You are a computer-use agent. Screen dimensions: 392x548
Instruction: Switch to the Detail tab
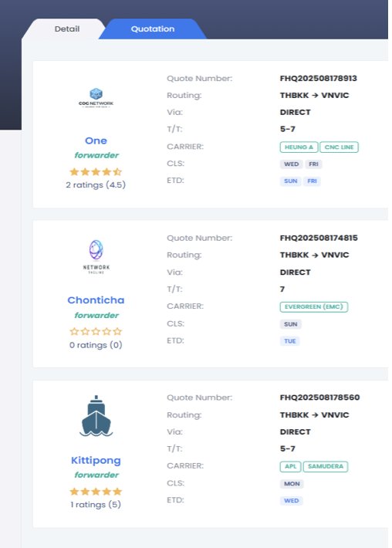66,29
